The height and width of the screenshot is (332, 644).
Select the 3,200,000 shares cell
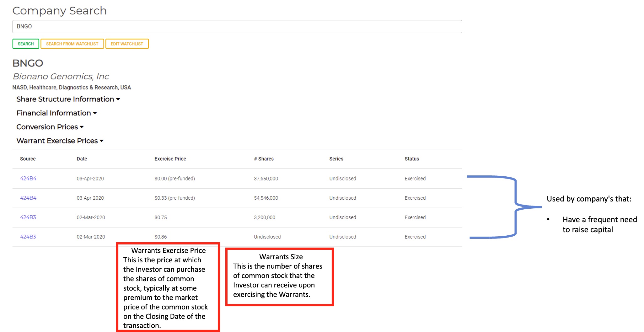pyautogui.click(x=265, y=217)
